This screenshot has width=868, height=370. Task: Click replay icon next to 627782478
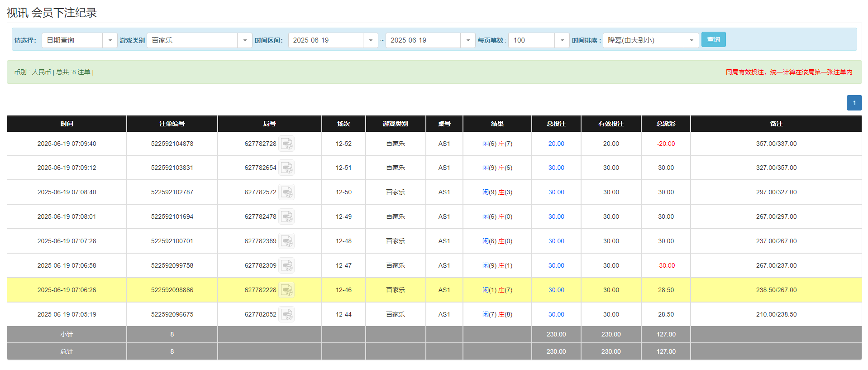click(x=286, y=217)
